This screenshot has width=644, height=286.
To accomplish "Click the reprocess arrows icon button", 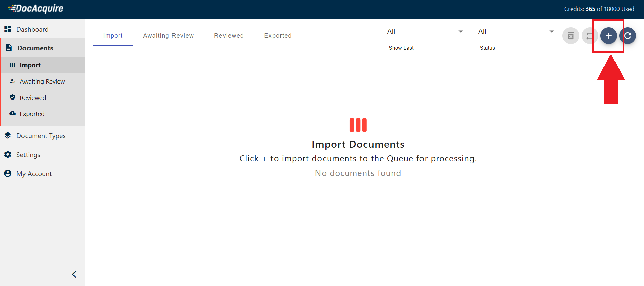I will click(x=589, y=36).
